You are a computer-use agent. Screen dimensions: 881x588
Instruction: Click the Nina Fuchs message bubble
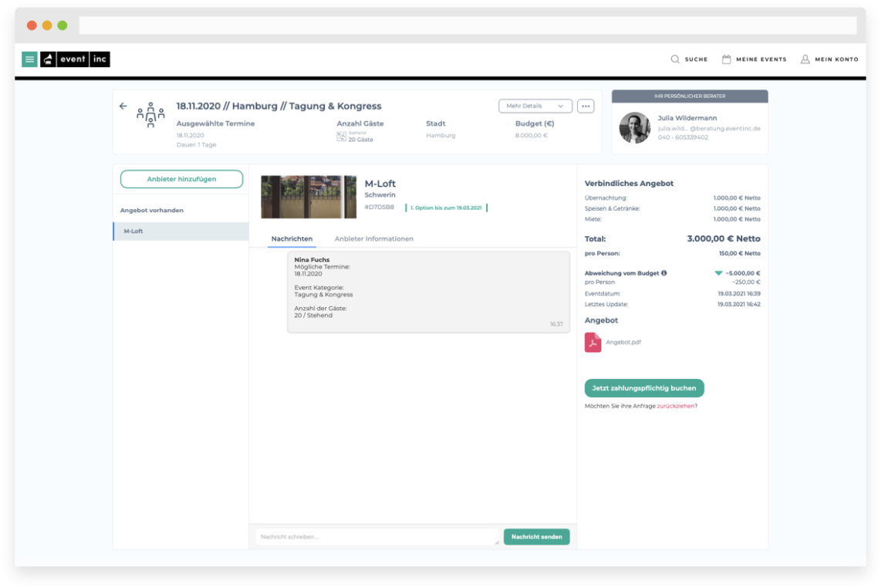428,292
